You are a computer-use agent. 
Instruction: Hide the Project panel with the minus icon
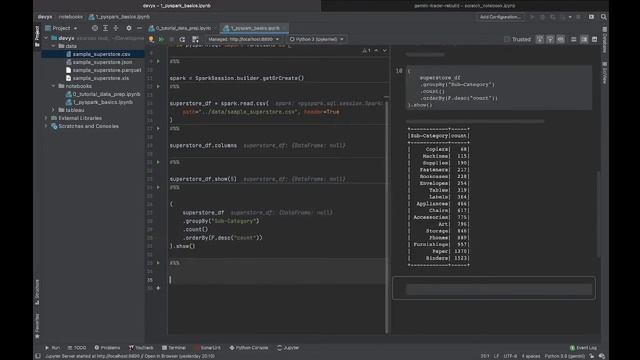[x=139, y=28]
